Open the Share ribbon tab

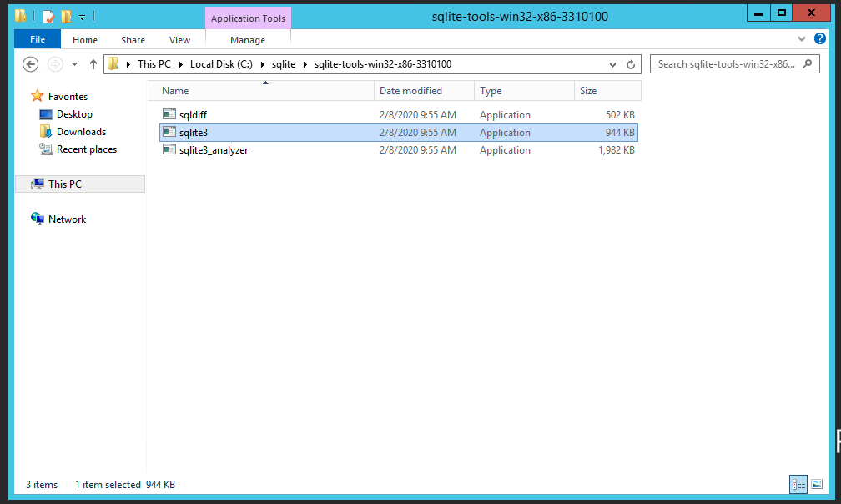[133, 40]
